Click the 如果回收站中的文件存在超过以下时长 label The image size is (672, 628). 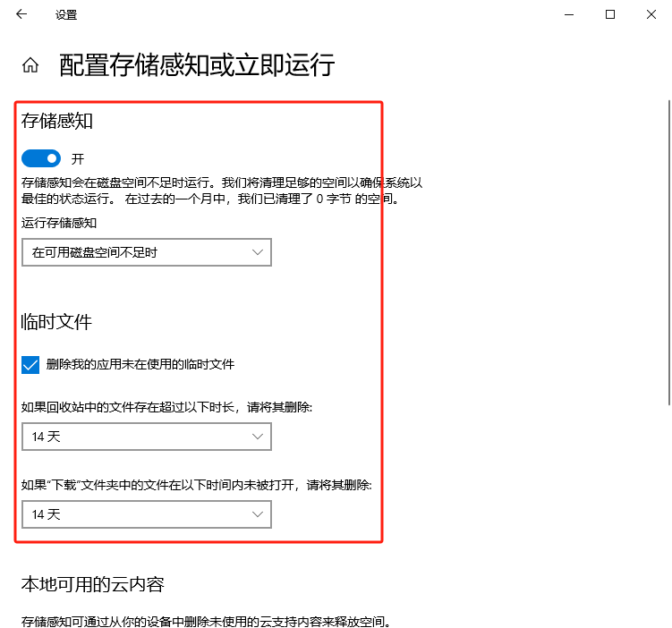(x=166, y=407)
